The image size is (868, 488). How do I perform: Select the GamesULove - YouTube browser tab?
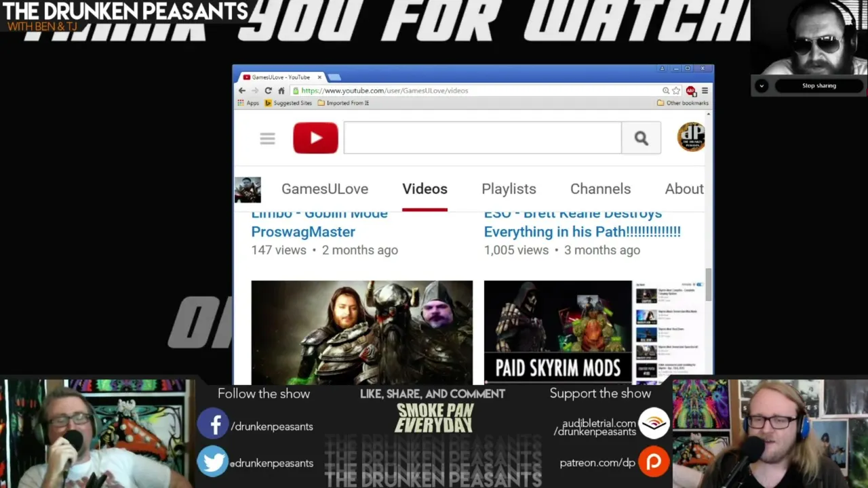(x=281, y=77)
